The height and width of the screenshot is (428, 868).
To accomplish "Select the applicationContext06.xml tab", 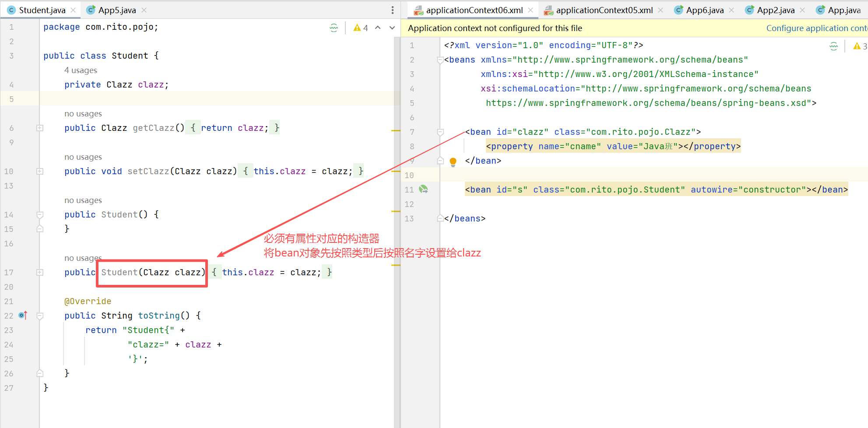I will [x=474, y=10].
